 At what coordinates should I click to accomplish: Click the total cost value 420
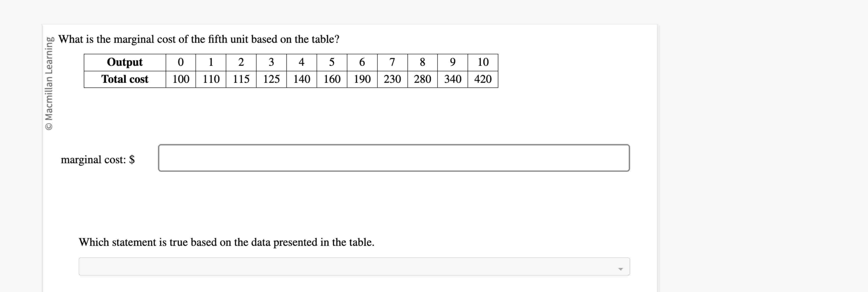(x=483, y=79)
